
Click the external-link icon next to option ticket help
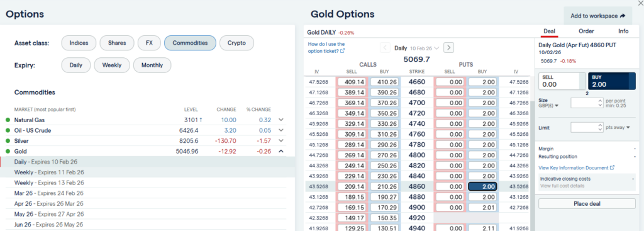pyautogui.click(x=343, y=51)
